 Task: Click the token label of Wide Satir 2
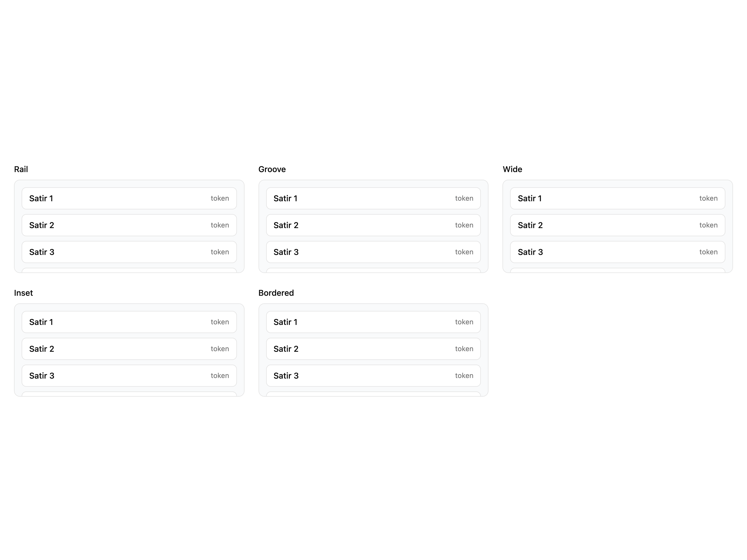[x=708, y=225]
